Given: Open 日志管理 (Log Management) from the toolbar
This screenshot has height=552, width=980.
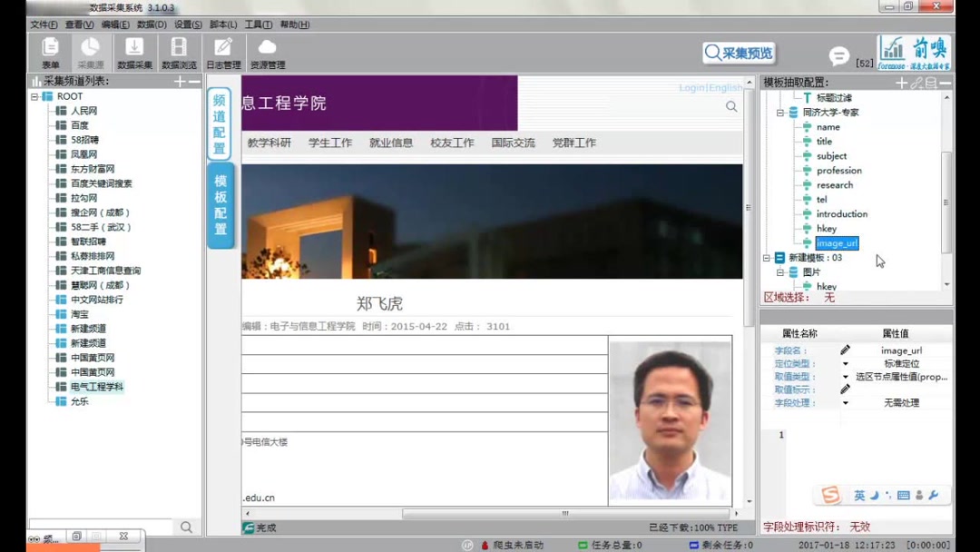Looking at the screenshot, I should click(223, 50).
